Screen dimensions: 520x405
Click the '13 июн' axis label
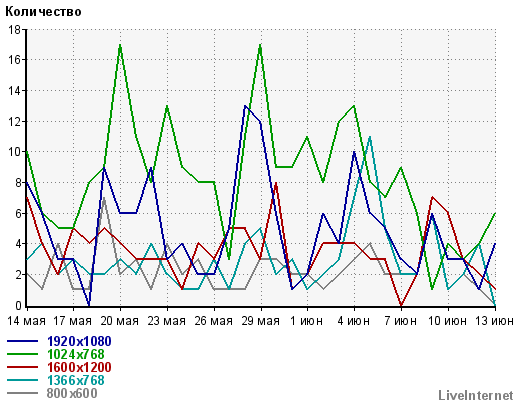click(495, 321)
